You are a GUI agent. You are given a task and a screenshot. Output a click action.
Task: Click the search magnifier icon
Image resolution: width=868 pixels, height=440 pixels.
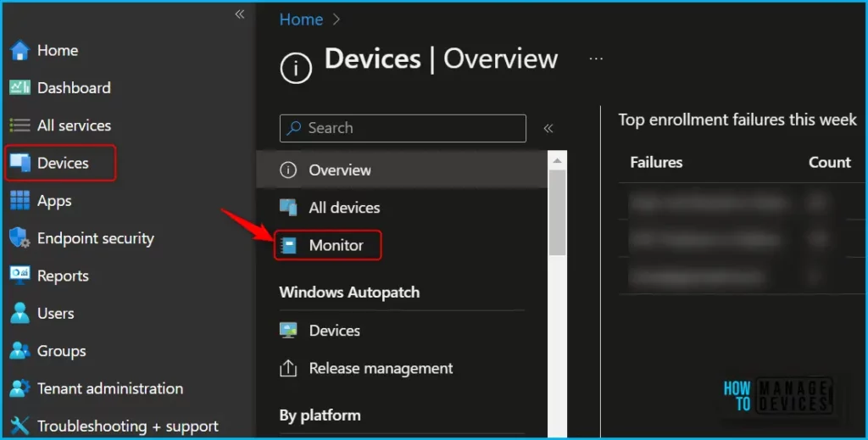[294, 128]
